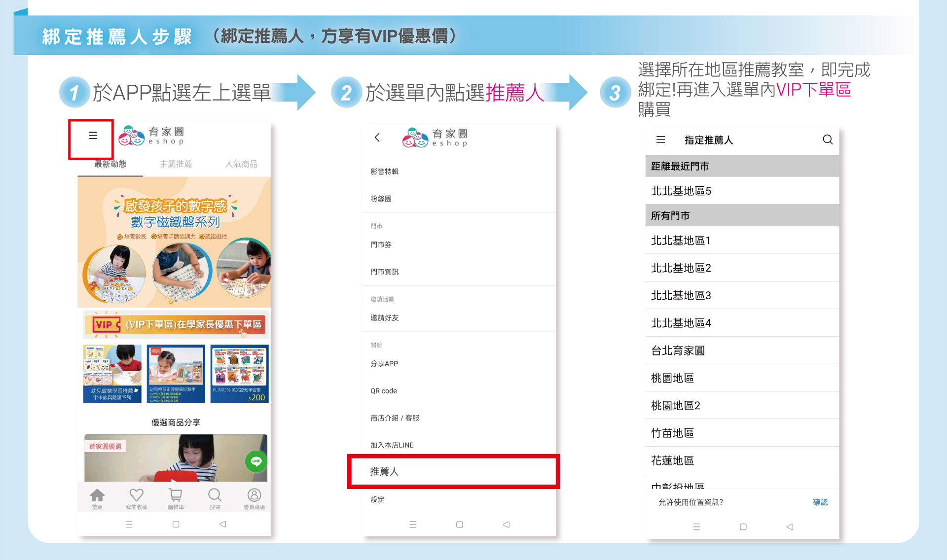Open 購物車 cart icon

176,499
